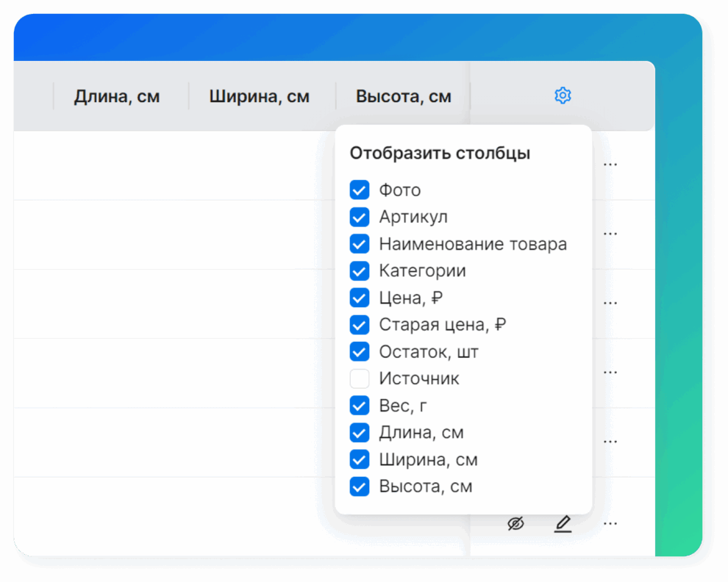Open the three-dot menu in the second row

tap(610, 234)
